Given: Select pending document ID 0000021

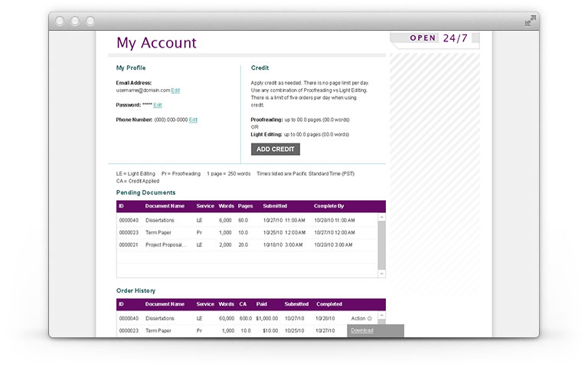Looking at the screenshot, I should point(129,245).
